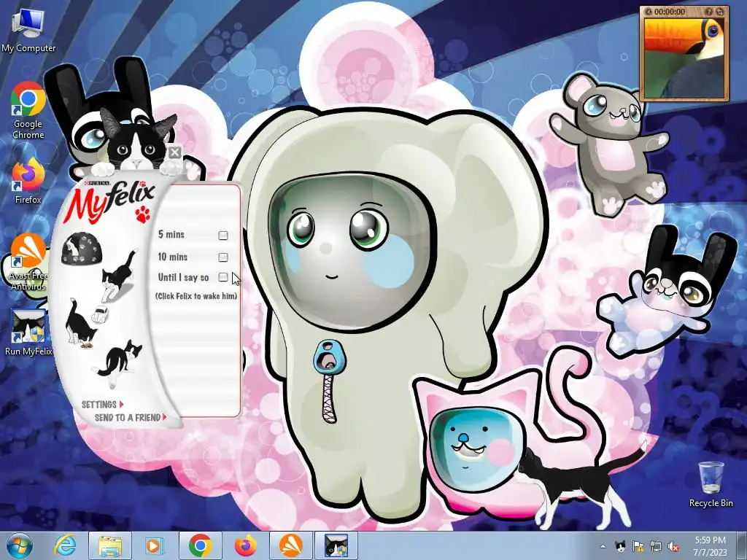The width and height of the screenshot is (747, 560).
Task: Switch to Chrome on the taskbar
Action: point(200,545)
